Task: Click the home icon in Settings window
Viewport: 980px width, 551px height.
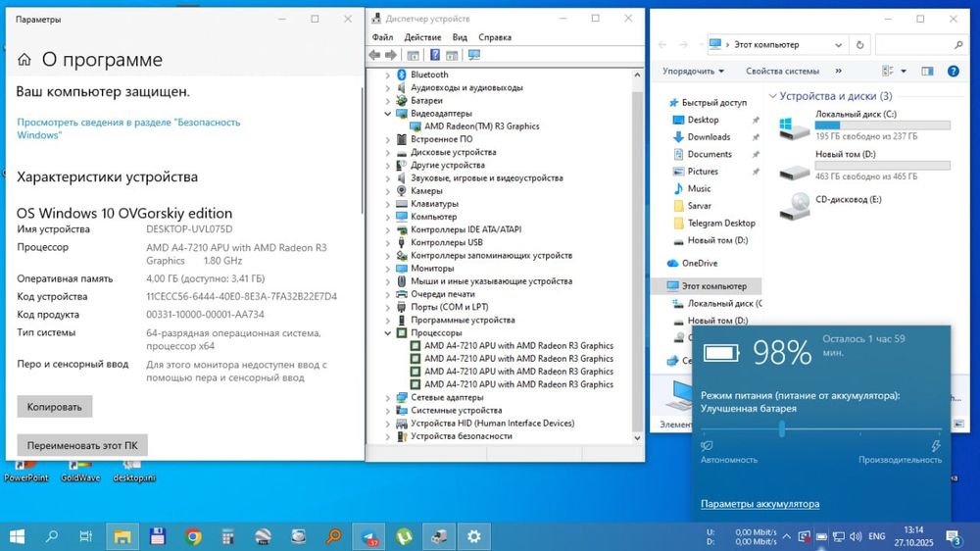Action: tap(24, 60)
